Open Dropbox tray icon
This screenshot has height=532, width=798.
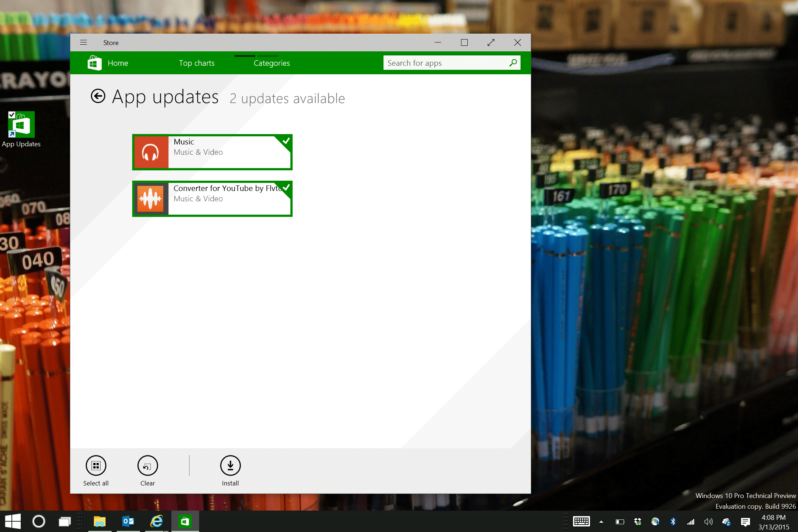tap(638, 522)
